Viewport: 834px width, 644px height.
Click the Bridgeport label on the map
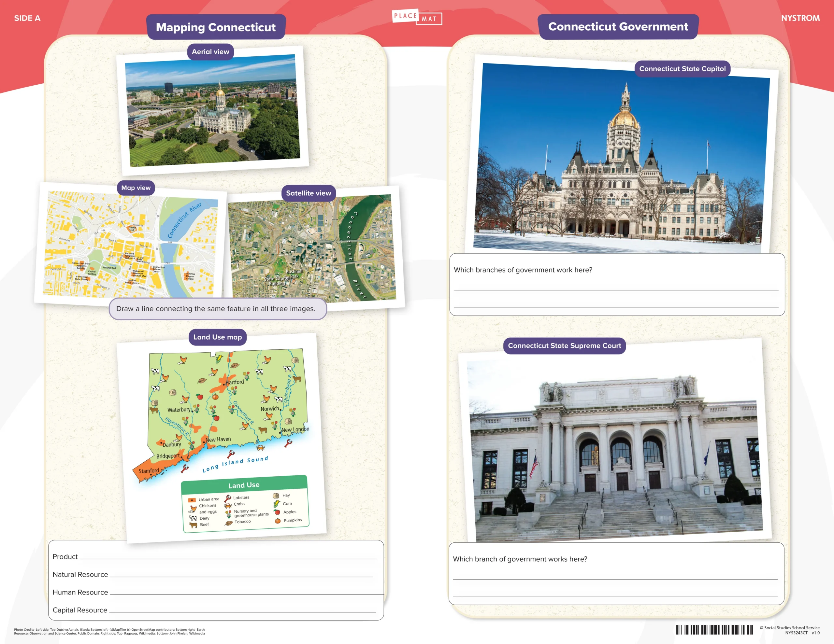pyautogui.click(x=168, y=456)
